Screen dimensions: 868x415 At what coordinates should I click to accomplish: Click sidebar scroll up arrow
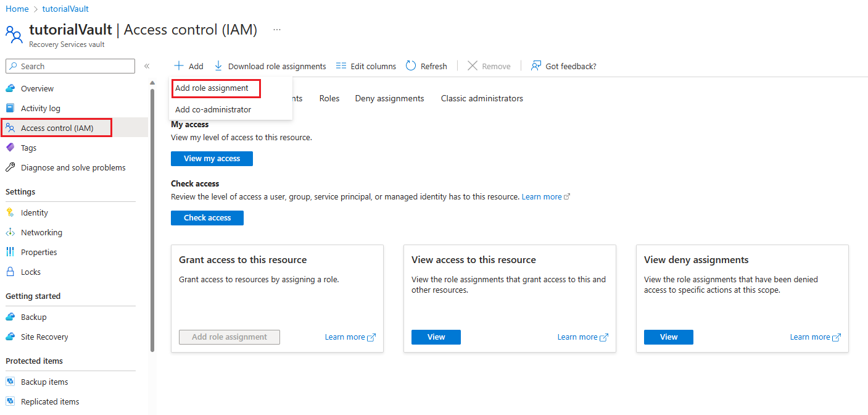[x=152, y=83]
